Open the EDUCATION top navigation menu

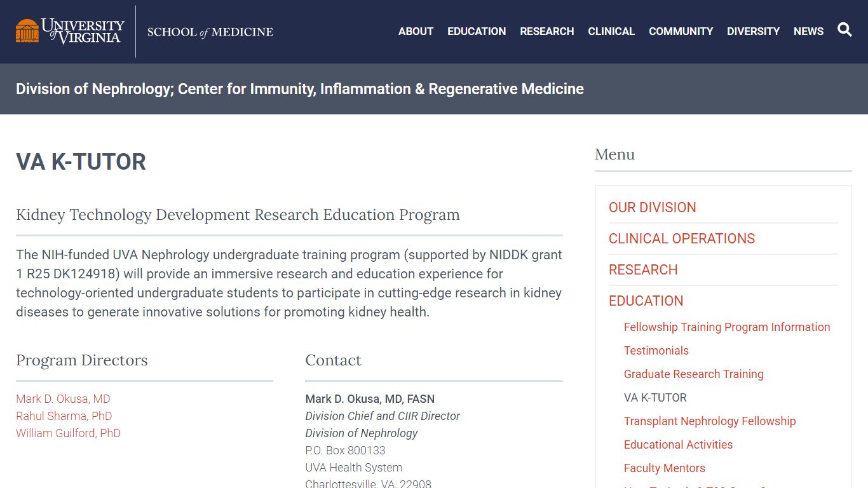point(477,31)
